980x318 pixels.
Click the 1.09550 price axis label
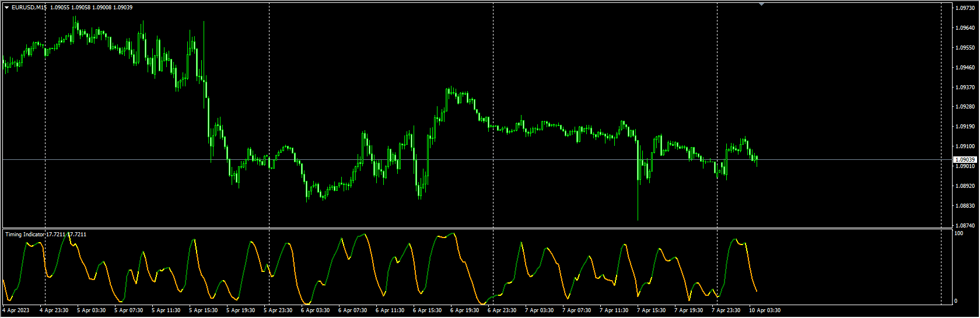[x=965, y=48]
